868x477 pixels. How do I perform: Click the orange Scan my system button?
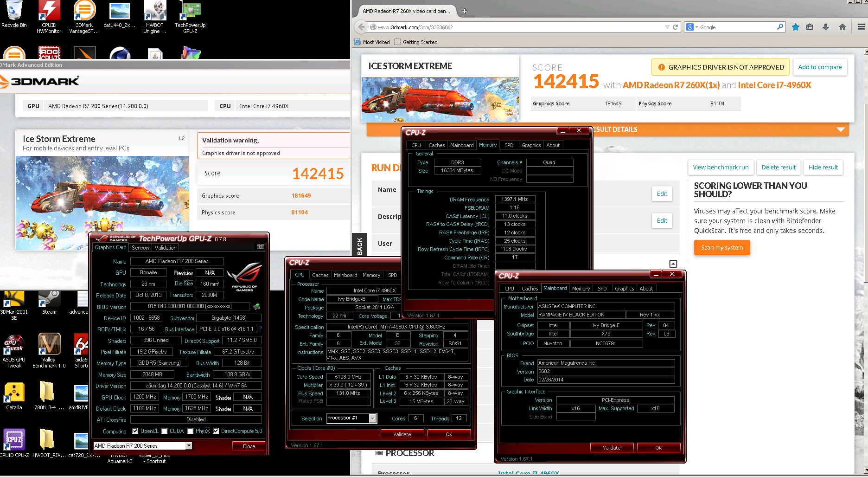pyautogui.click(x=722, y=248)
